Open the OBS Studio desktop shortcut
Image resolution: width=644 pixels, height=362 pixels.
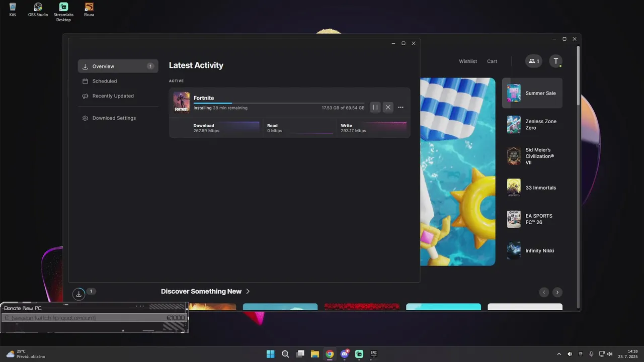click(38, 10)
